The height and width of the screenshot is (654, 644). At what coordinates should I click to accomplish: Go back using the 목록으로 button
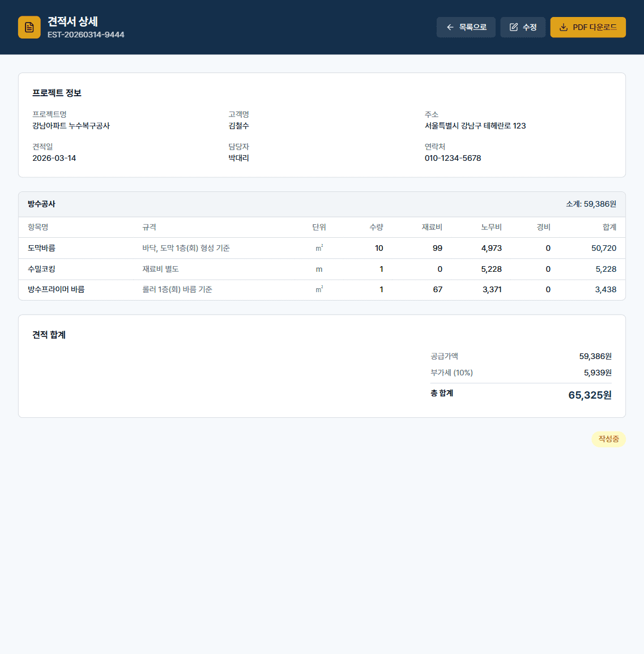(x=466, y=27)
